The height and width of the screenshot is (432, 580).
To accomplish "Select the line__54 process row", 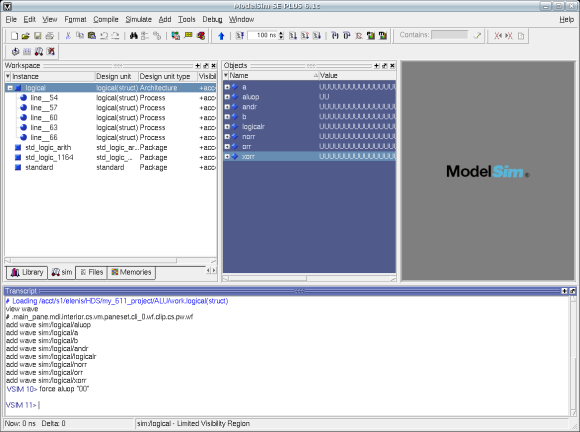I will pyautogui.click(x=110, y=98).
